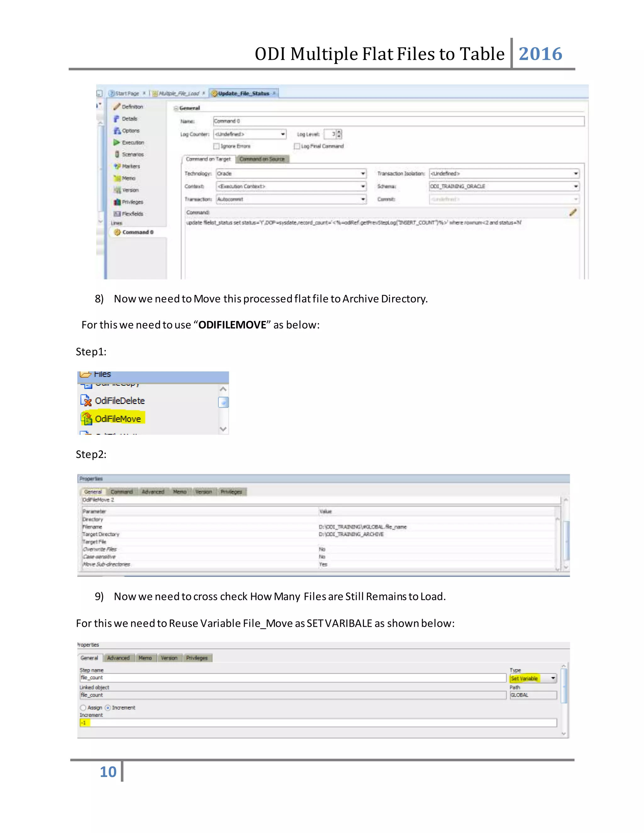Open the Transaction dropdown showing Autocommit
Viewport: 644px width, 833px height.
click(x=291, y=199)
